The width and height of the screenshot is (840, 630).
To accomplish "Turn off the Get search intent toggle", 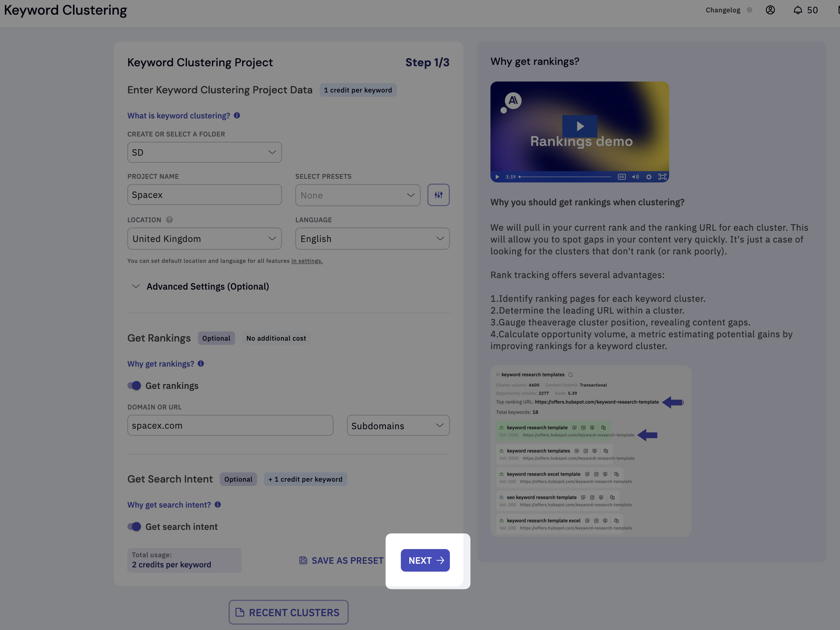I will 134,527.
